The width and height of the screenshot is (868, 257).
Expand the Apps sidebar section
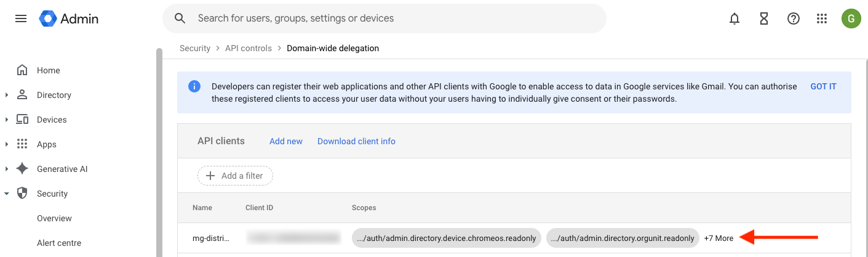[x=7, y=144]
